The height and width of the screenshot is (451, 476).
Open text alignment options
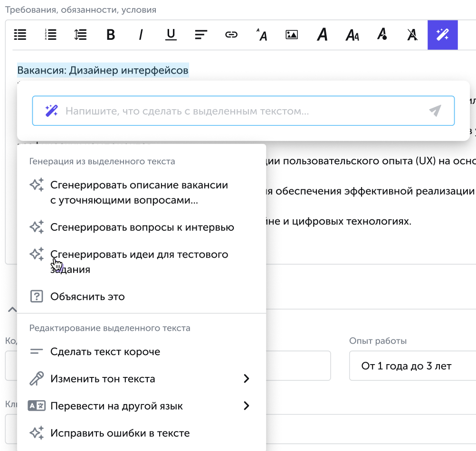(x=201, y=35)
